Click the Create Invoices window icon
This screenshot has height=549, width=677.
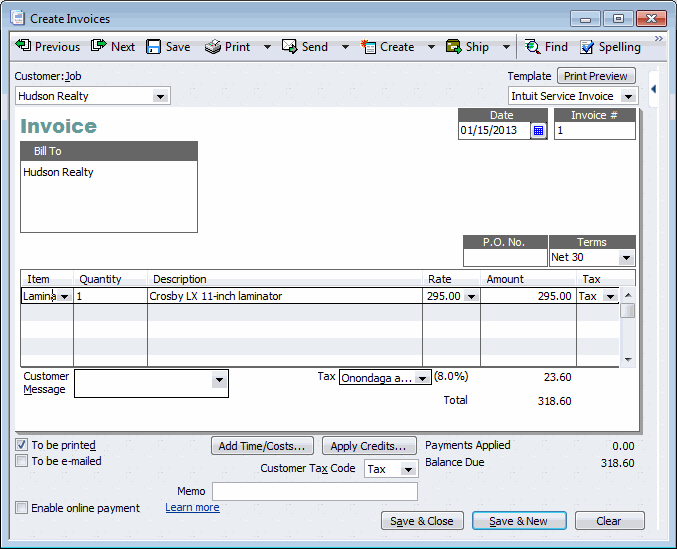coord(18,18)
